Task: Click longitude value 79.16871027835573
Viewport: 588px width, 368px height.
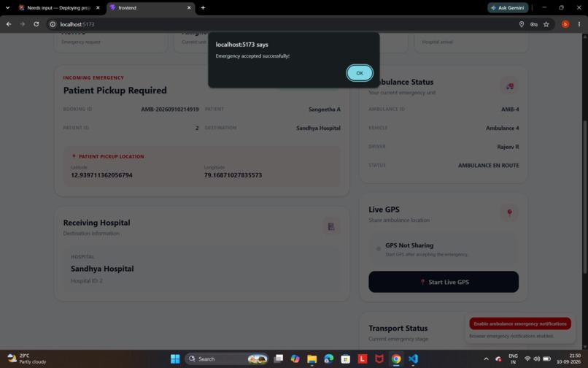Action: coord(233,175)
